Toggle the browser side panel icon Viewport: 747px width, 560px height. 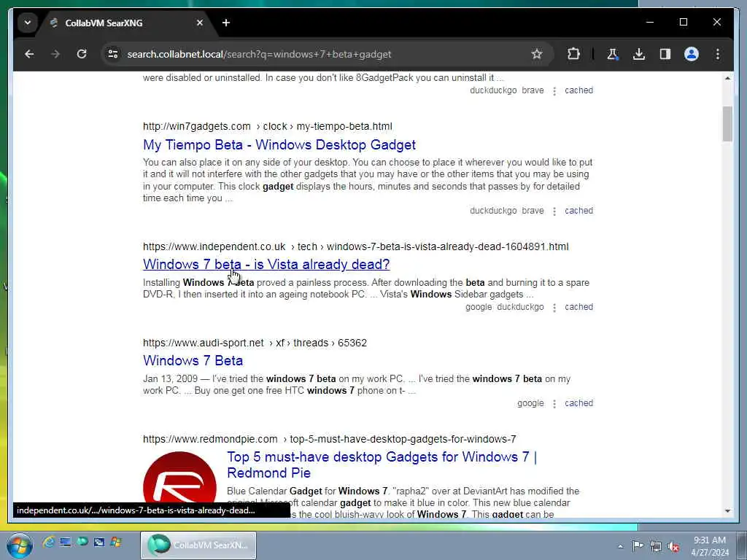click(x=665, y=54)
